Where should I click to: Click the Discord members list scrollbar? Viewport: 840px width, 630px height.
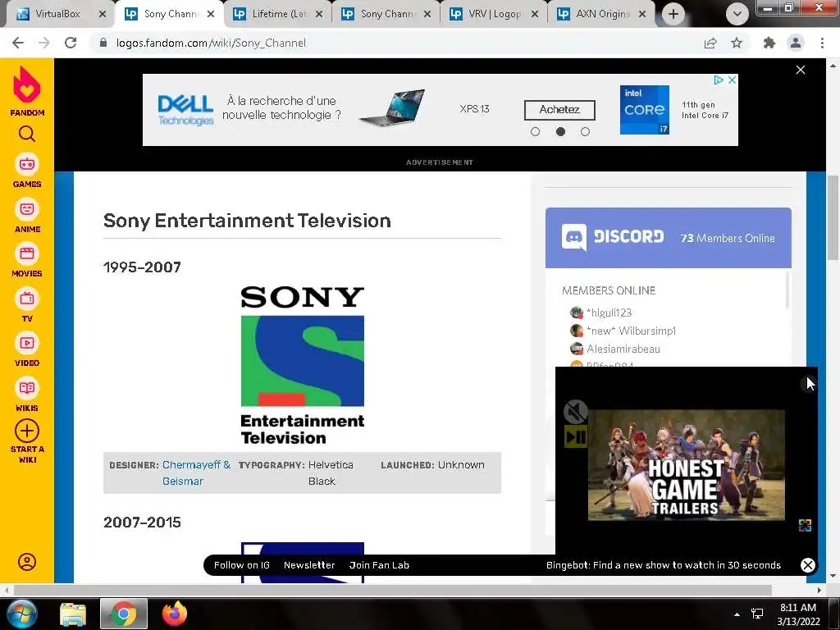(787, 290)
